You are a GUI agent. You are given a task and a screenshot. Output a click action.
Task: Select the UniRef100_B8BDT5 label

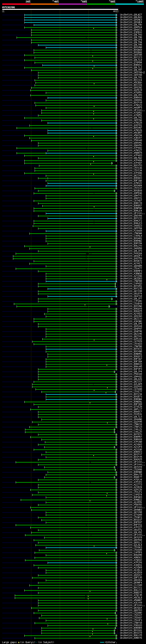pyautogui.click(x=131, y=593)
